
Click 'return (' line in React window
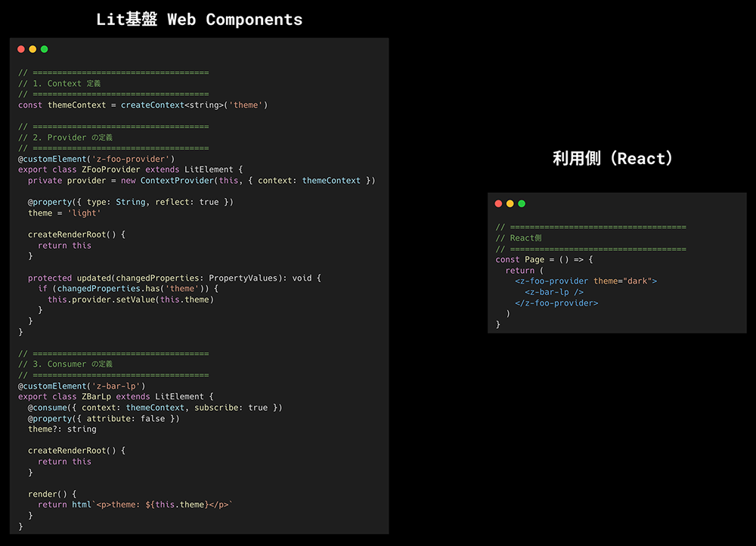(525, 271)
